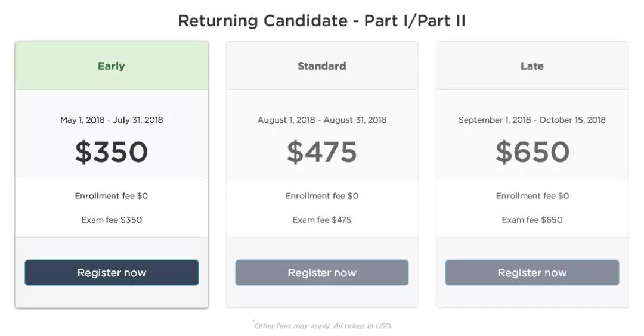Click the Exam fee $350 line
644x336 pixels.
(112, 220)
